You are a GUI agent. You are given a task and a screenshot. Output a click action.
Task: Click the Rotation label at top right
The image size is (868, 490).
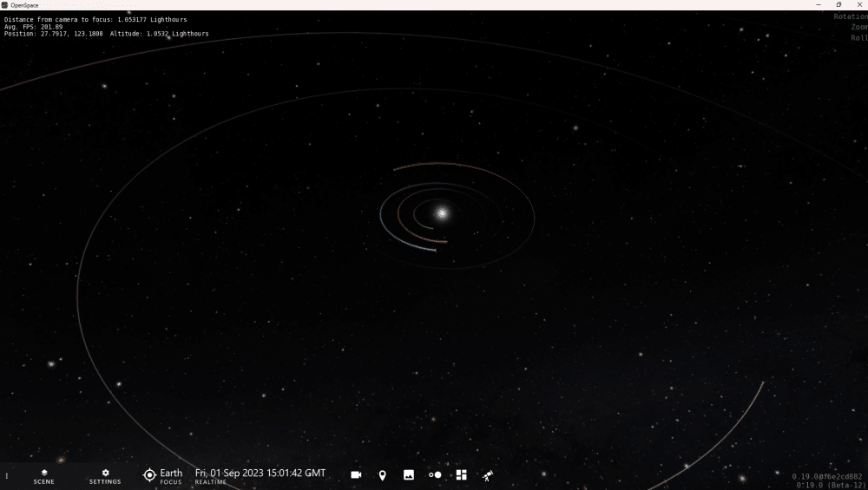[x=851, y=16]
